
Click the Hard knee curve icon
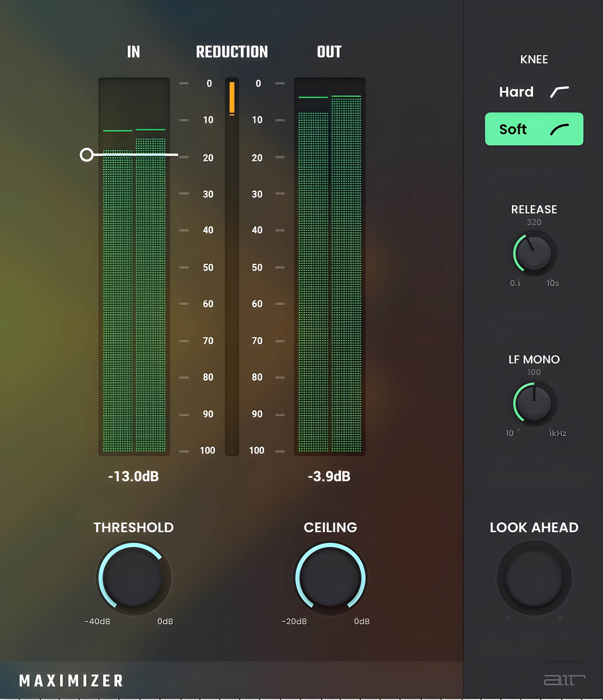pyautogui.click(x=559, y=92)
